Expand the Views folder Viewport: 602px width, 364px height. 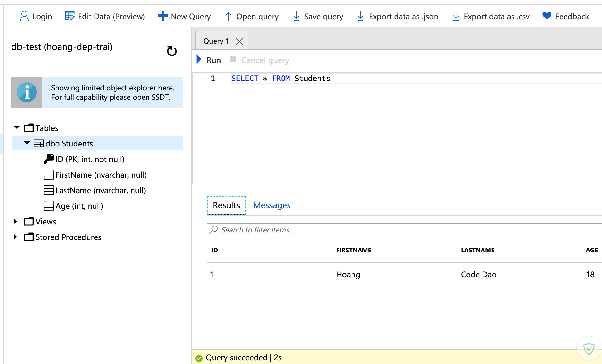[x=15, y=221]
